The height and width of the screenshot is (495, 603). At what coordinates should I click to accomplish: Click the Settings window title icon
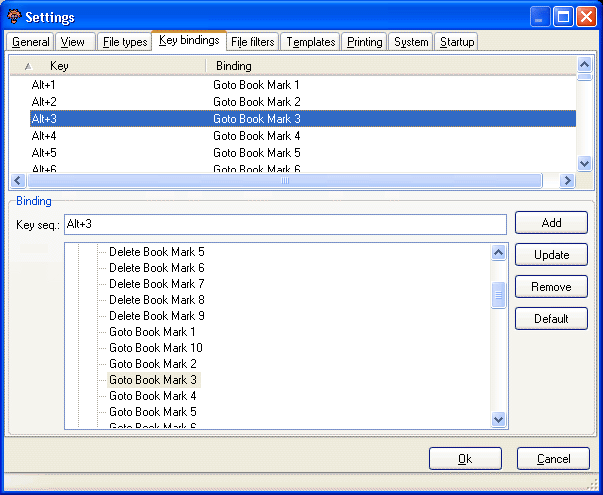click(x=14, y=17)
